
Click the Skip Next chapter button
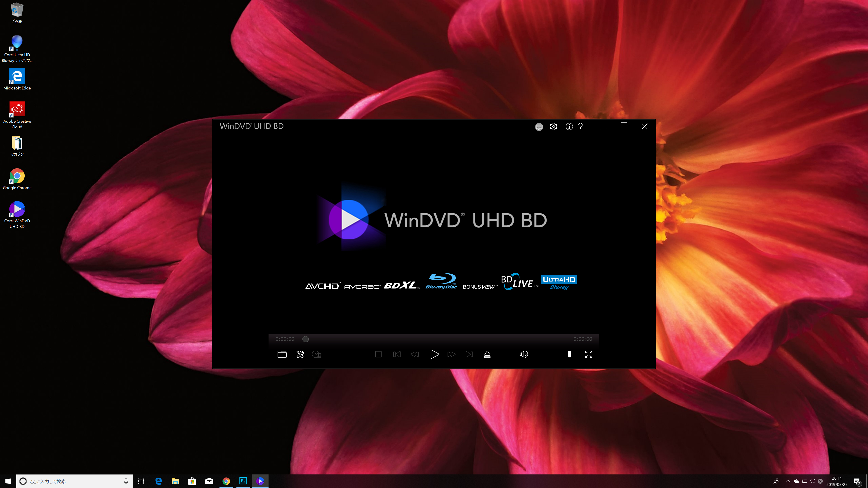point(469,354)
